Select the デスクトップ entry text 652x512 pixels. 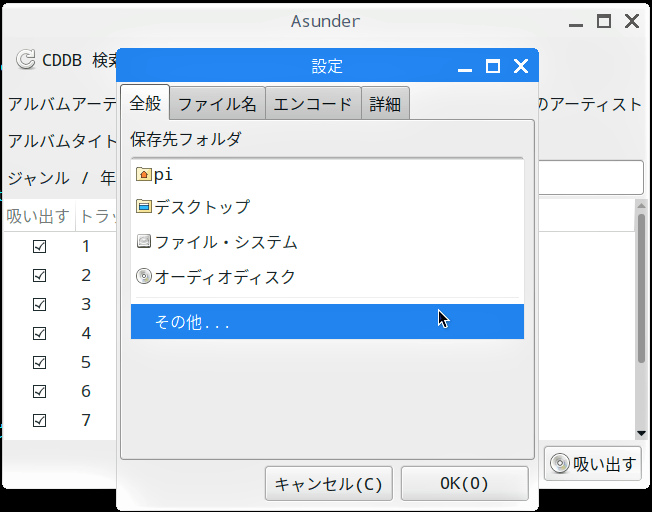(x=202, y=207)
